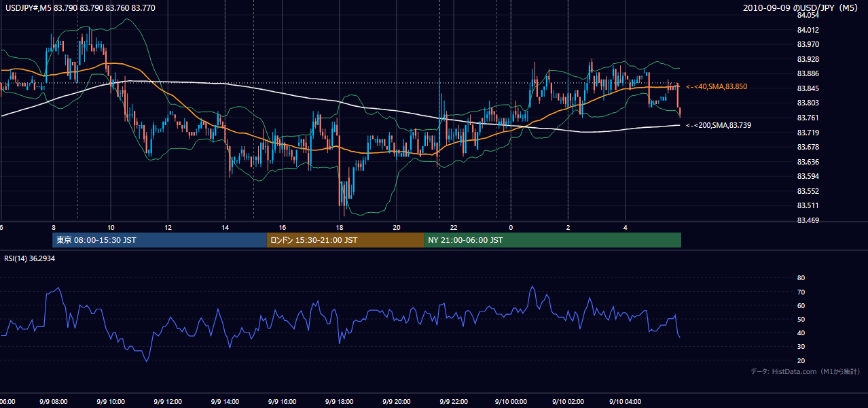Click the 9/9 08:00 date label
Image resolution: width=868 pixels, height=408 pixels.
[x=53, y=402]
